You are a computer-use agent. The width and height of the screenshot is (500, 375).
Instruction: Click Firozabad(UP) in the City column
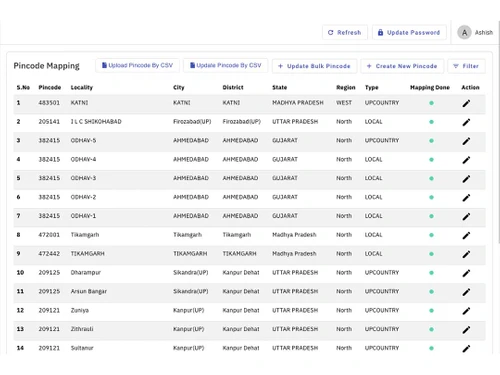click(x=192, y=122)
